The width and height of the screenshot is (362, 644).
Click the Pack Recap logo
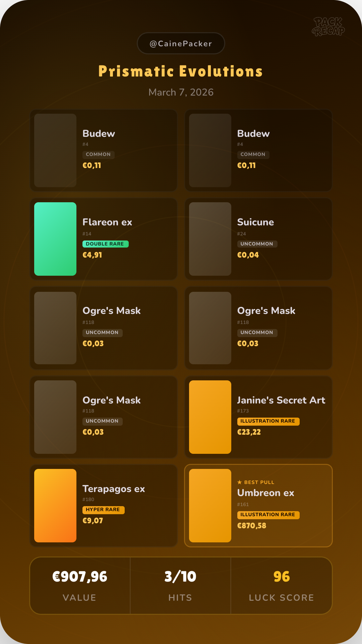pos(328,26)
